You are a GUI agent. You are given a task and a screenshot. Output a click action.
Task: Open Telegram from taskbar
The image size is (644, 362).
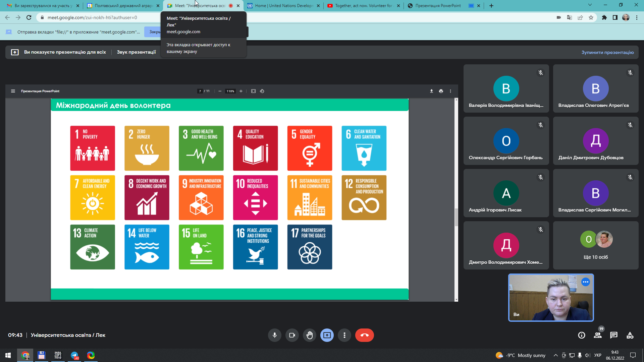74,355
